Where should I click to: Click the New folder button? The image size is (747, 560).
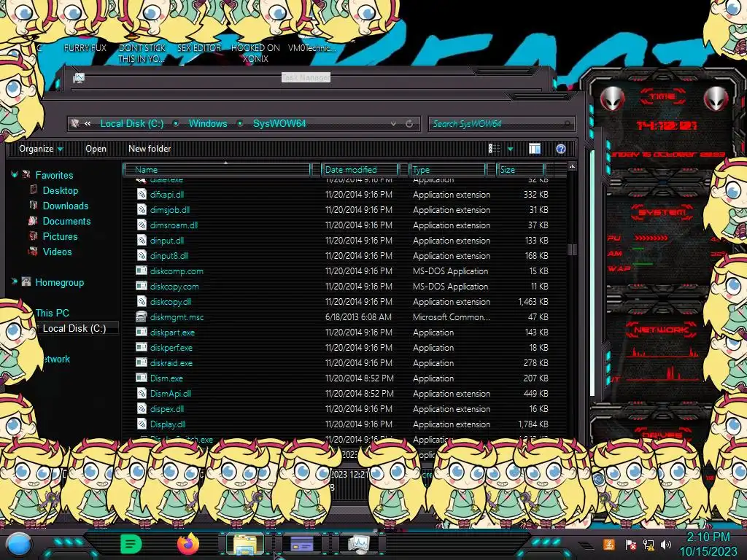point(150,149)
